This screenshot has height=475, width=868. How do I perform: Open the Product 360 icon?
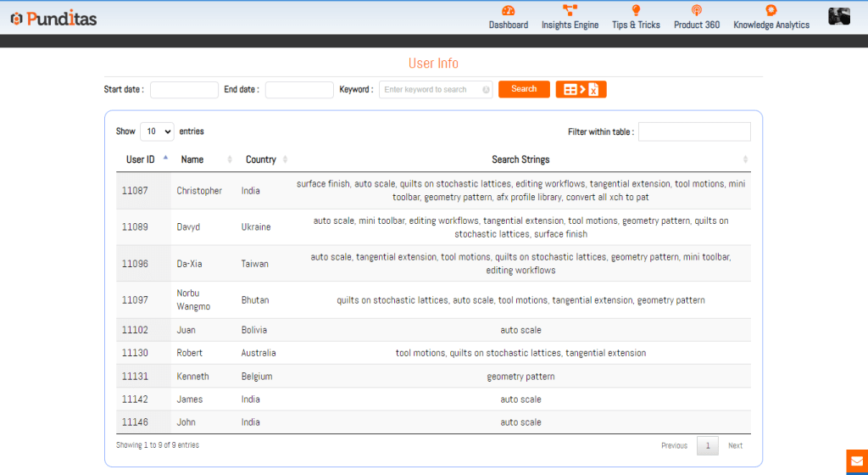697,11
